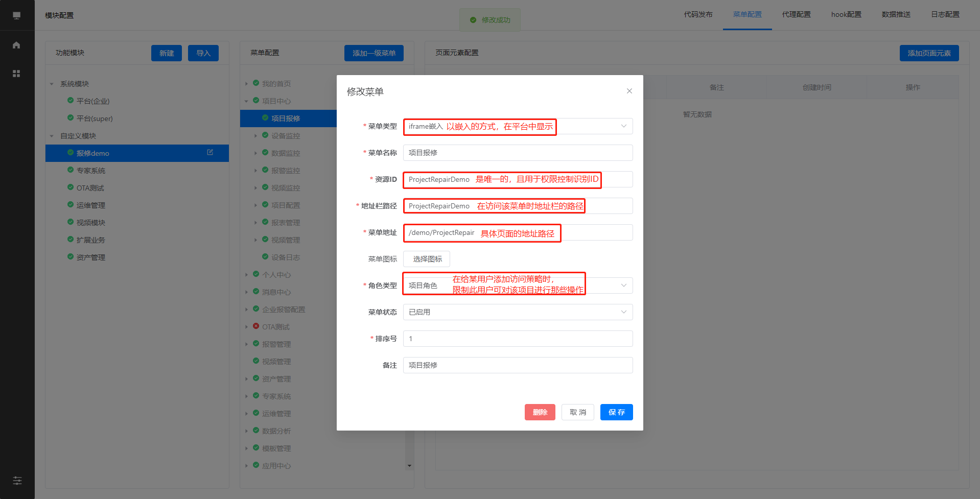Collapse the 自定义模块 tree group
This screenshot has width=980, height=499.
tap(52, 136)
